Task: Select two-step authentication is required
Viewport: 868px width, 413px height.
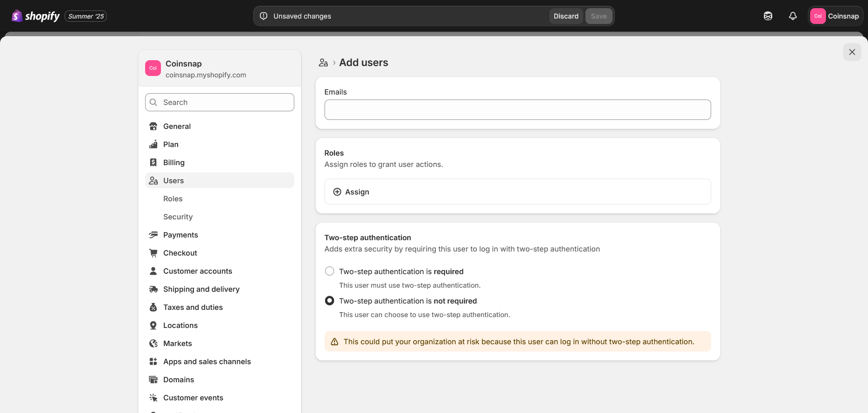Action: (330, 271)
